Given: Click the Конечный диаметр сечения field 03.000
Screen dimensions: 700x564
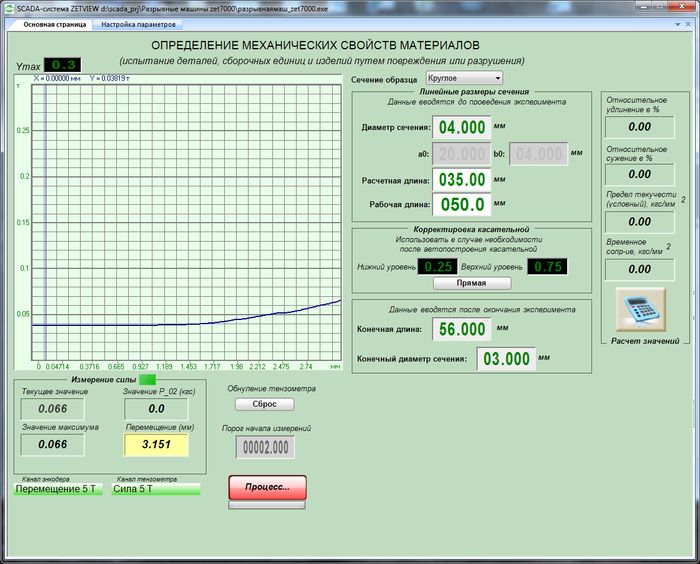Looking at the screenshot, I should coord(506,359).
